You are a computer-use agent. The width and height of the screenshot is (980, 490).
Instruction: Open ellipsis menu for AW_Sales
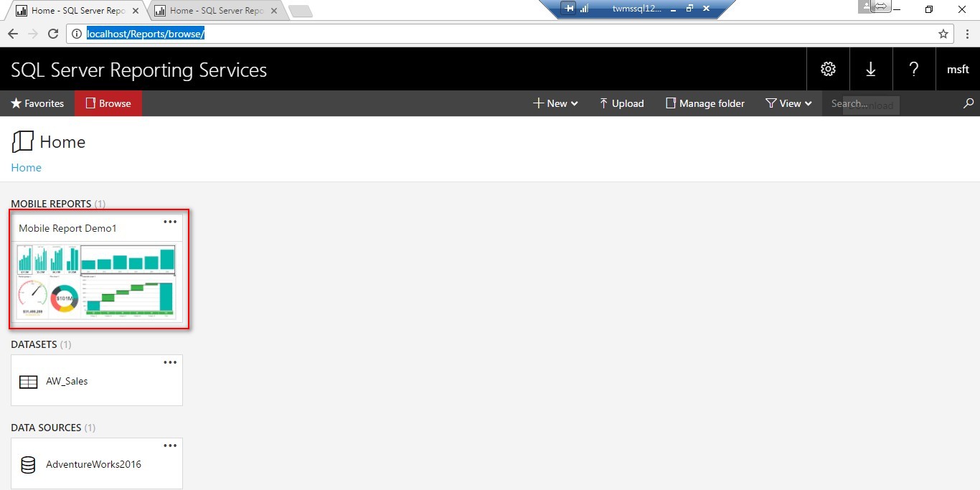coord(170,362)
